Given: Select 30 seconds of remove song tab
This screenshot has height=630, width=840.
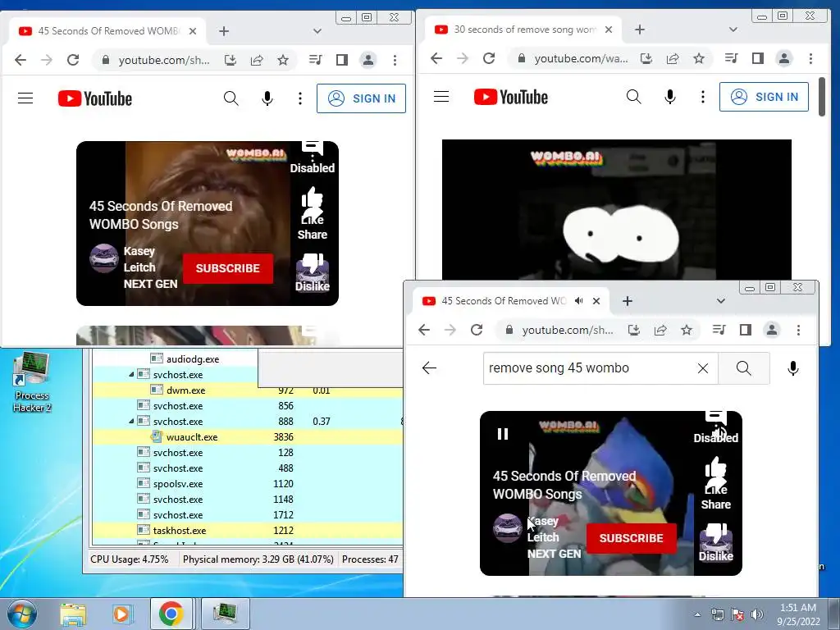Looking at the screenshot, I should [524, 30].
